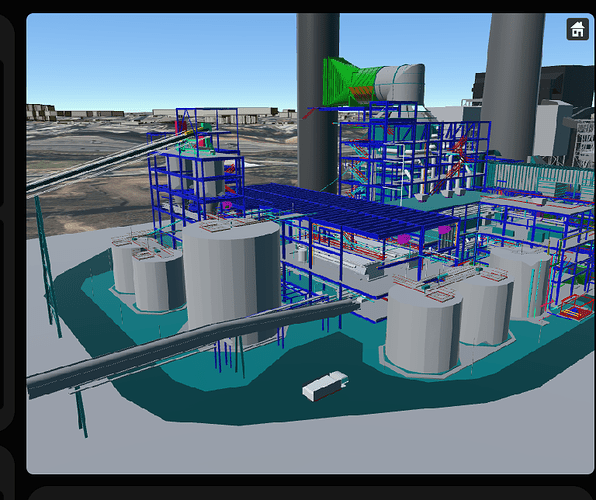
Task: Pick the largest gray storage tank
Action: click(x=232, y=280)
